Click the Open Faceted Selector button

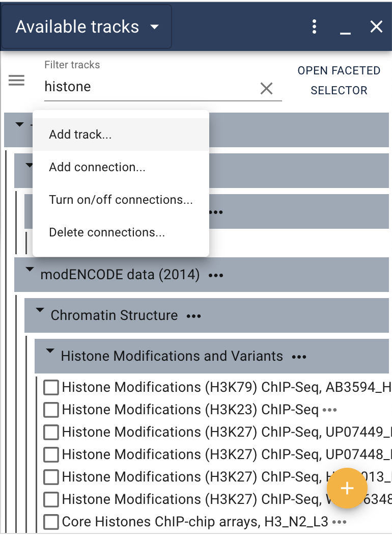(x=339, y=81)
